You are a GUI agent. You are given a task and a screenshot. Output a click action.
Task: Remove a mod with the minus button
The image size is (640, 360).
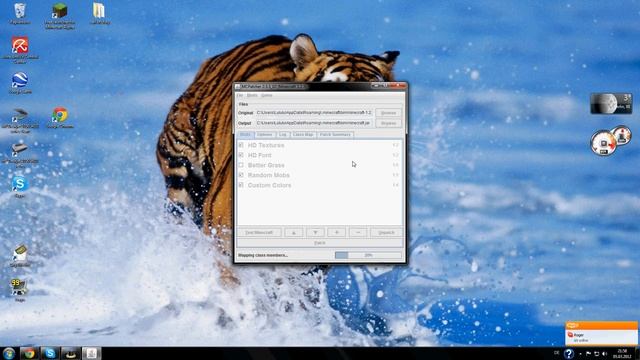[358, 233]
